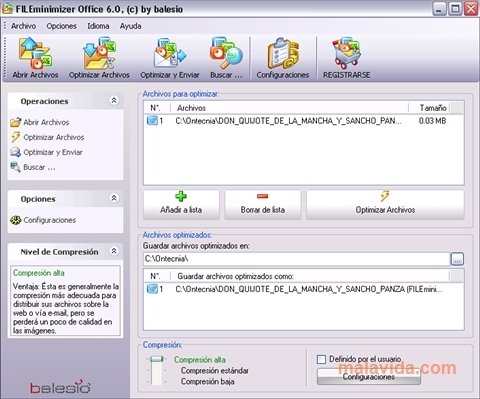Click the Configuraciones link under Opciones
Viewport: 480px width, 399px height.
click(50, 220)
